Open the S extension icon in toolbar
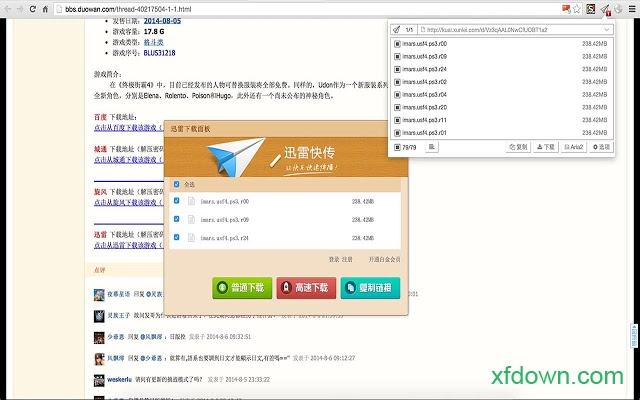Viewport: 640px width, 400px height. (x=590, y=9)
